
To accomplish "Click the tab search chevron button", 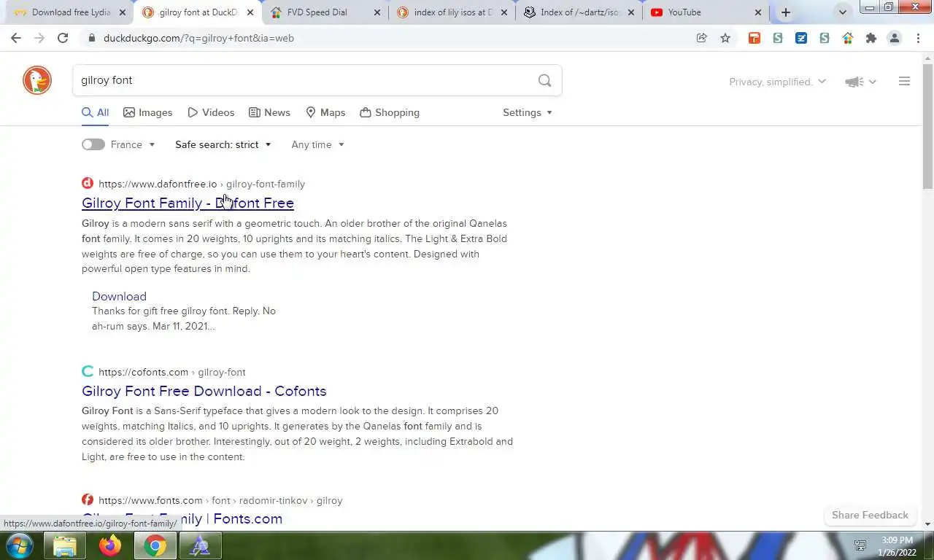I will [843, 12].
